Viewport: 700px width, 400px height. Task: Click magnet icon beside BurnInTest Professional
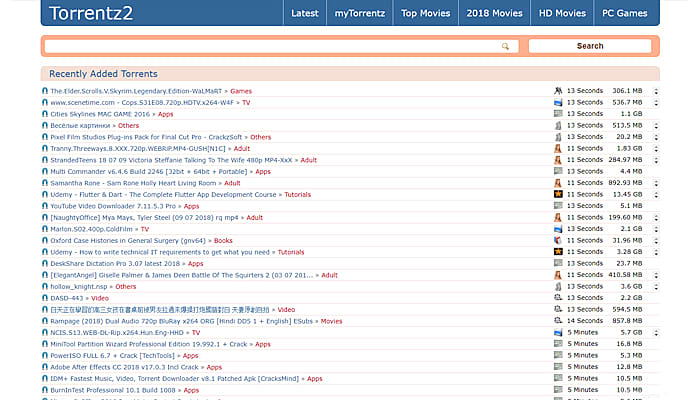tap(45, 390)
